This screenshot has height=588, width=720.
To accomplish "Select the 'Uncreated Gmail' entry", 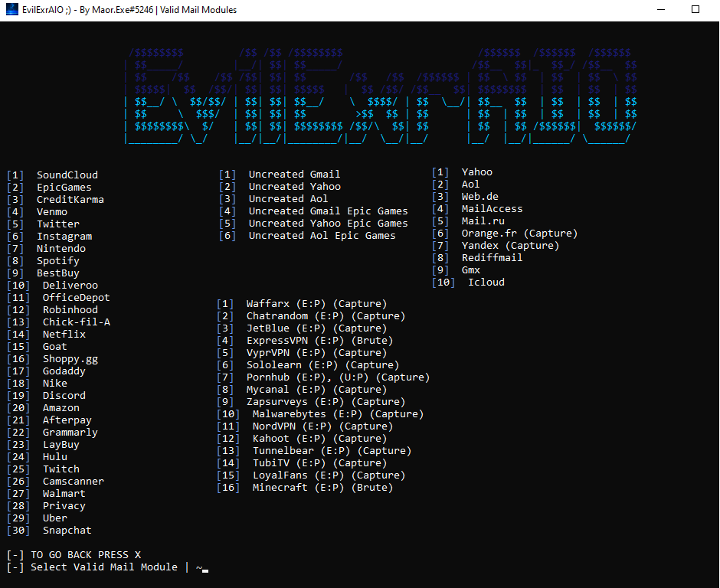I will click(294, 174).
